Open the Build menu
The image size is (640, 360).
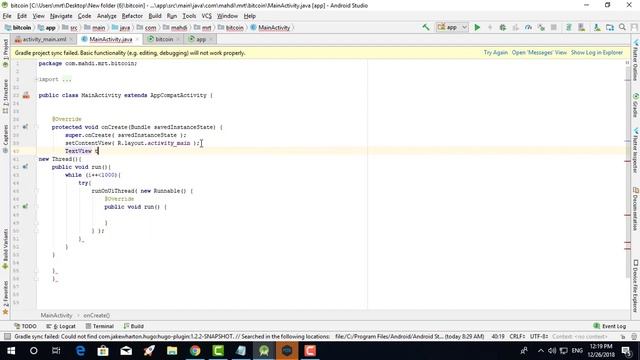pos(155,16)
